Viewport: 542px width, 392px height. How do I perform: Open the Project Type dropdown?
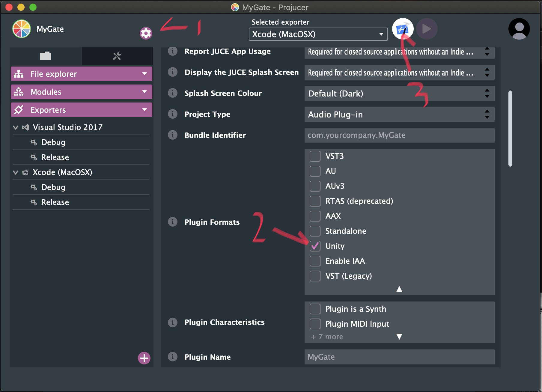coord(399,114)
